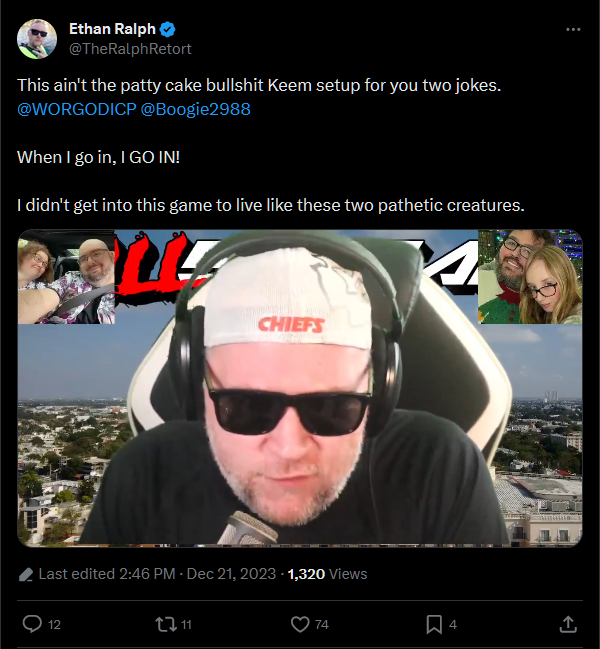Image resolution: width=600 pixels, height=649 pixels.
Task: Click the blue verified badge
Action: click(168, 29)
